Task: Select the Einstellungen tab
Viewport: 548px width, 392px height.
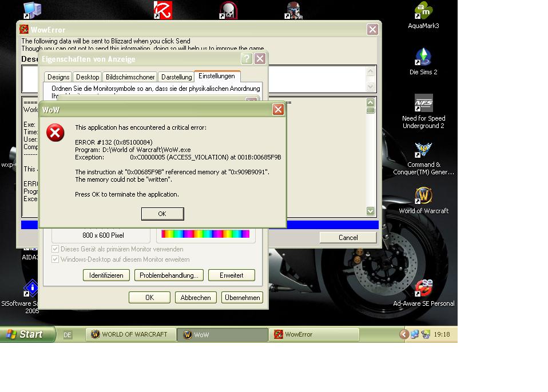Action: (x=217, y=76)
